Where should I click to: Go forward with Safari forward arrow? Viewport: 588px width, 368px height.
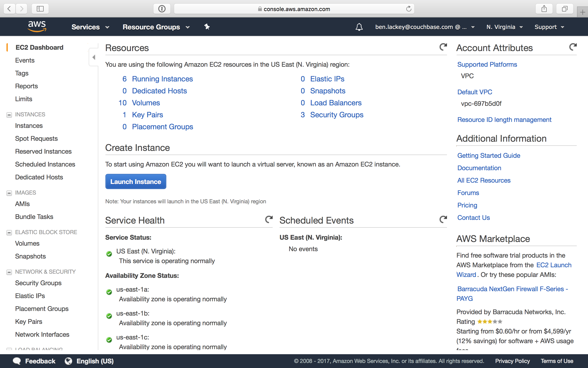coord(22,9)
